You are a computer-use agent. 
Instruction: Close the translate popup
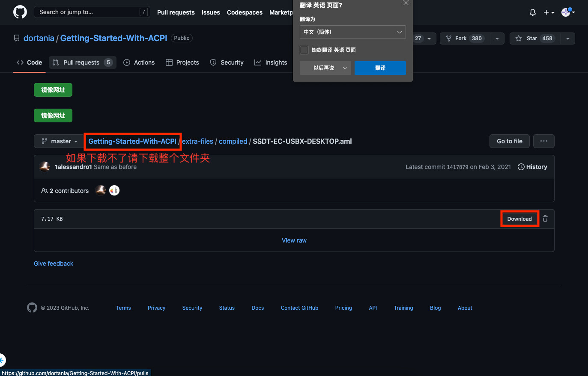click(x=406, y=3)
